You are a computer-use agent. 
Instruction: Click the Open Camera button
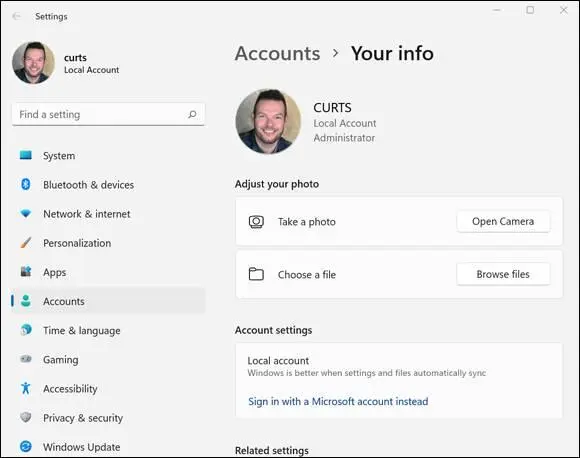point(503,221)
